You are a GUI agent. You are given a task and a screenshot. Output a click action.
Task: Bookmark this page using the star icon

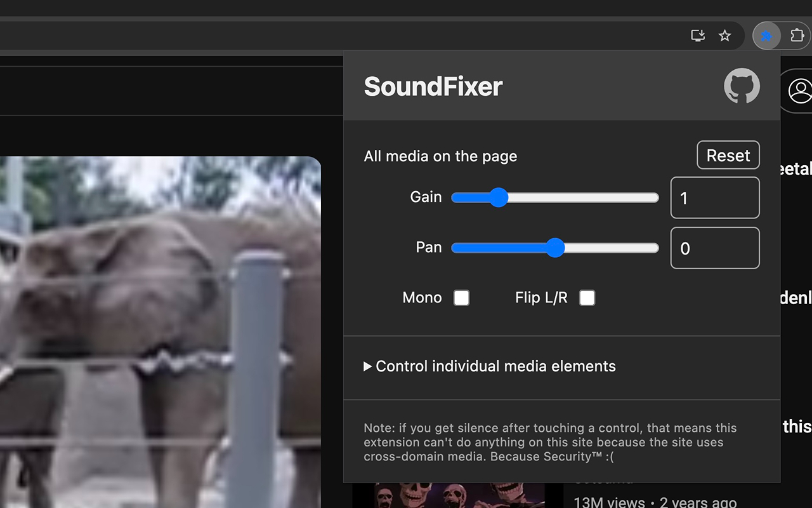point(724,36)
